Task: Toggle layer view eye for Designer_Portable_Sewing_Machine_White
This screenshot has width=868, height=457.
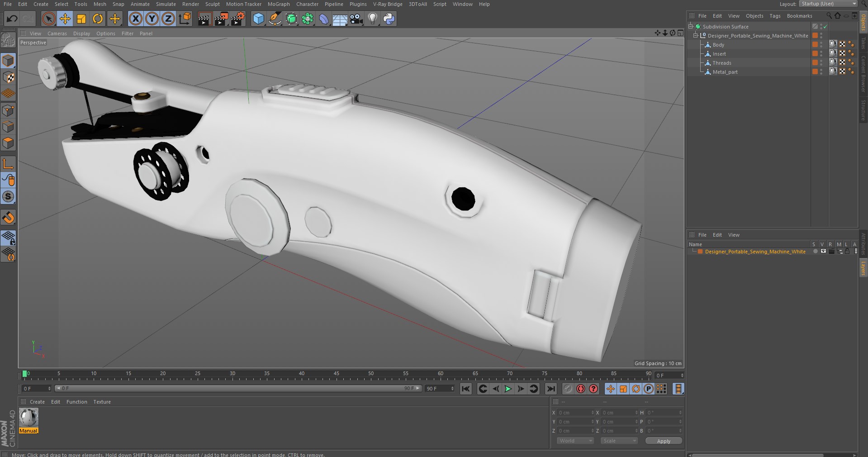Action: tap(823, 252)
